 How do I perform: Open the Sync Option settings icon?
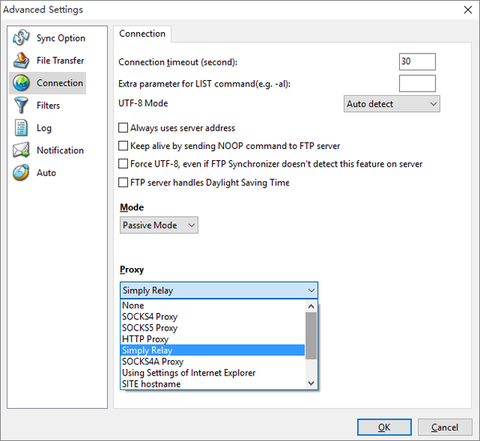pos(21,38)
